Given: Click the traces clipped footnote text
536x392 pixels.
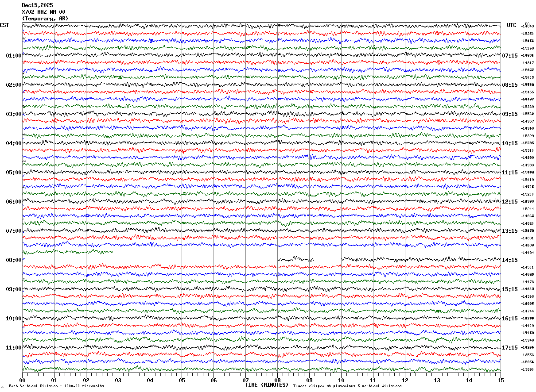Looking at the screenshot, I should (x=347, y=386).
